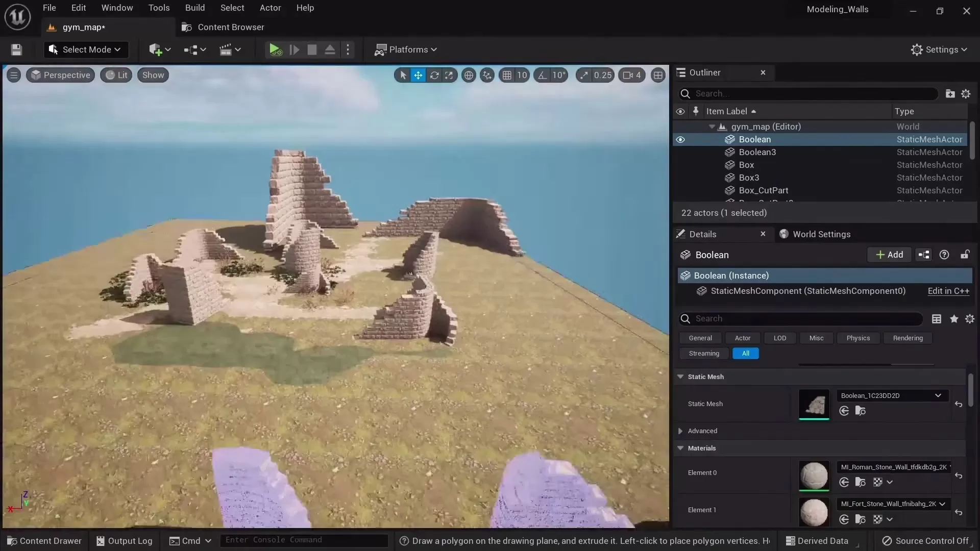Browse to the Boolean static mesh asset
The width and height of the screenshot is (980, 551).
(861, 411)
